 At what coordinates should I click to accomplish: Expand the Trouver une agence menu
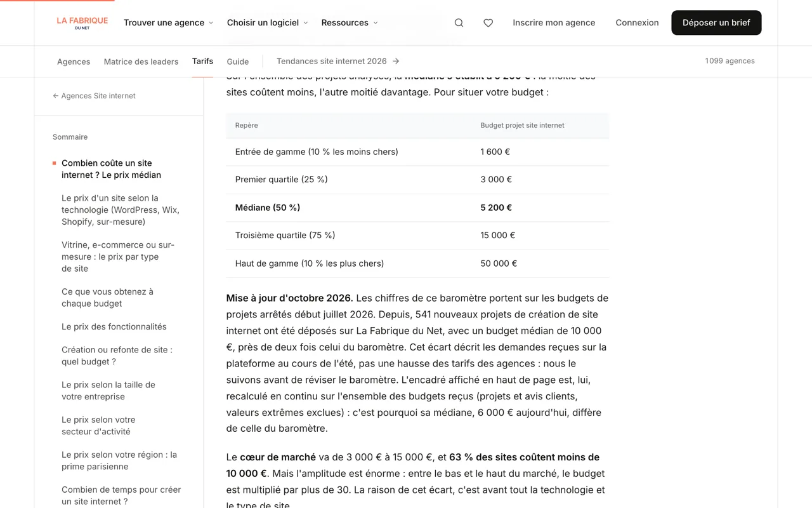pos(168,23)
